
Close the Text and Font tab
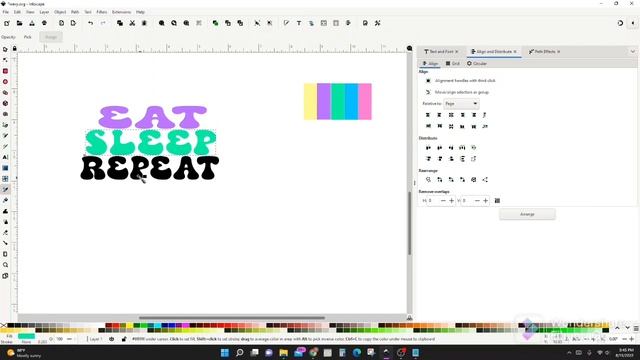coord(457,51)
